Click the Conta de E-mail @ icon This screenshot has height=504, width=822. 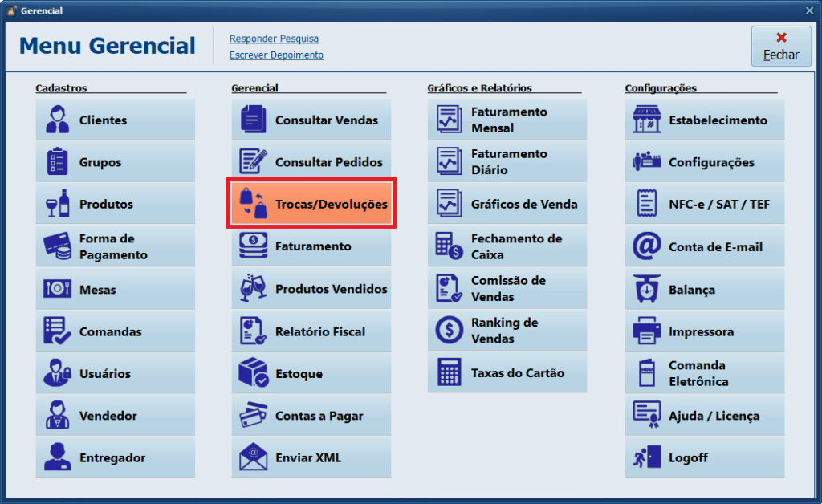(647, 247)
